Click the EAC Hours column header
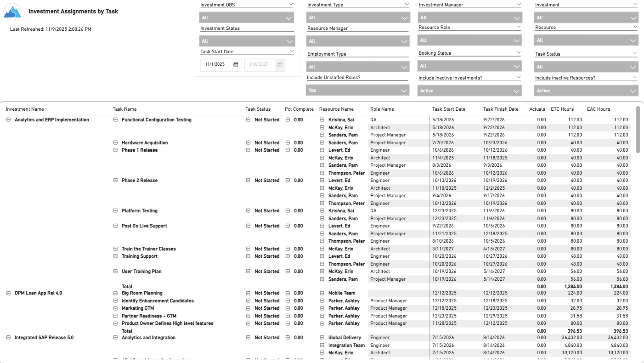This screenshot has width=644, height=363. point(598,109)
